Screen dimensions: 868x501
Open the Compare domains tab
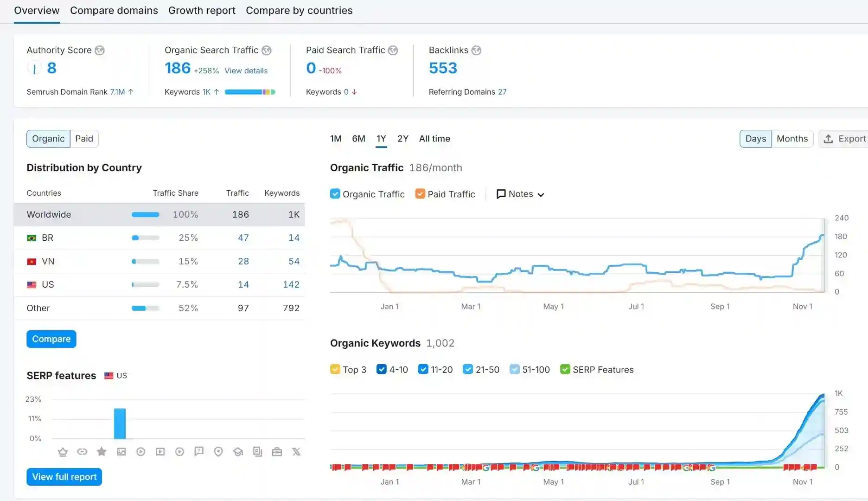tap(114, 11)
